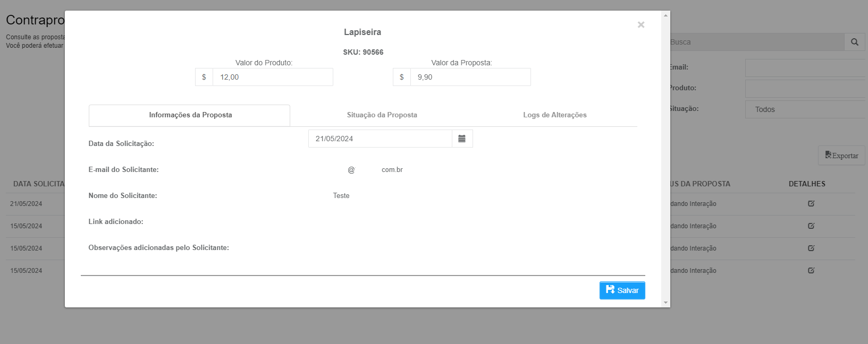Edit the Valor do Produto field 12,00
Screen dimensions: 868x344
point(273,77)
